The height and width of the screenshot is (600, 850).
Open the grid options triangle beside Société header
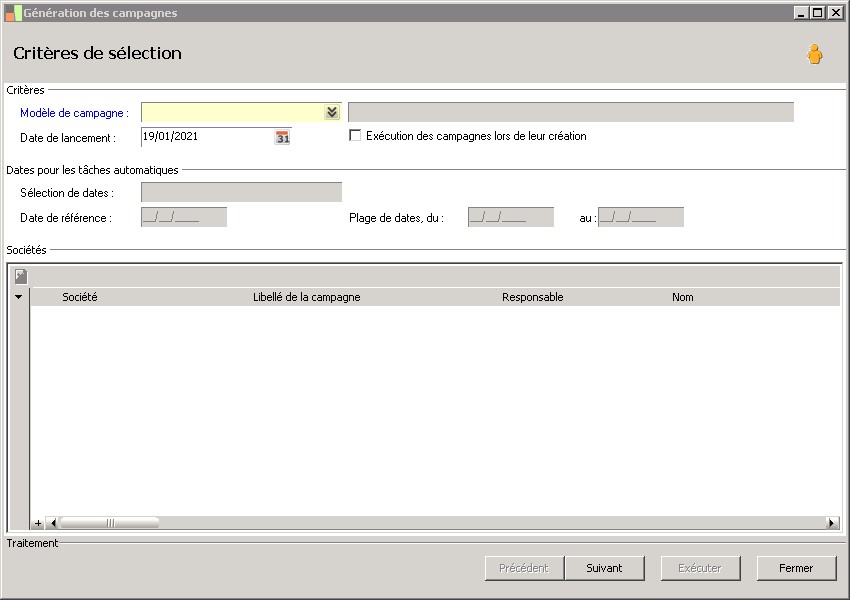18,297
